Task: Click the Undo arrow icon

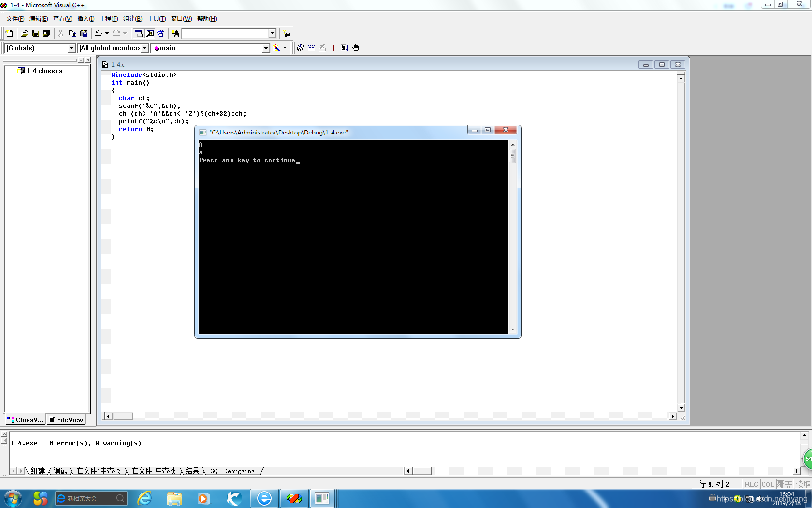Action: pyautogui.click(x=99, y=33)
